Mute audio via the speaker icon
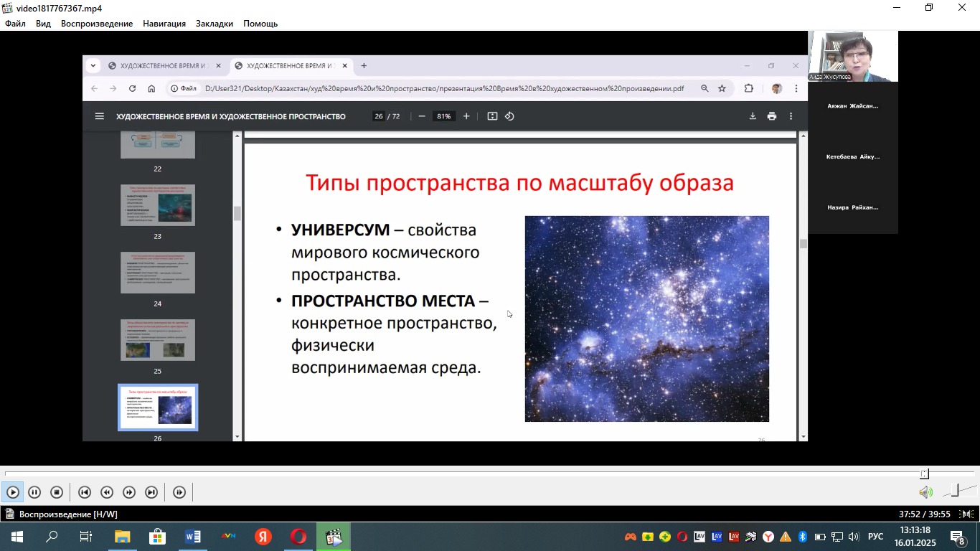 pyautogui.click(x=925, y=492)
